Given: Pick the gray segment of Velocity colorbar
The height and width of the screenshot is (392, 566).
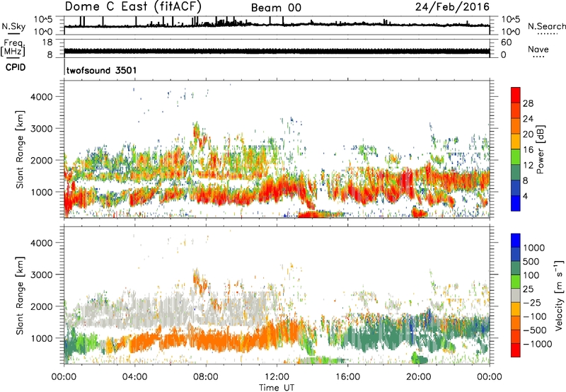Looking at the screenshot, I should (516, 295).
